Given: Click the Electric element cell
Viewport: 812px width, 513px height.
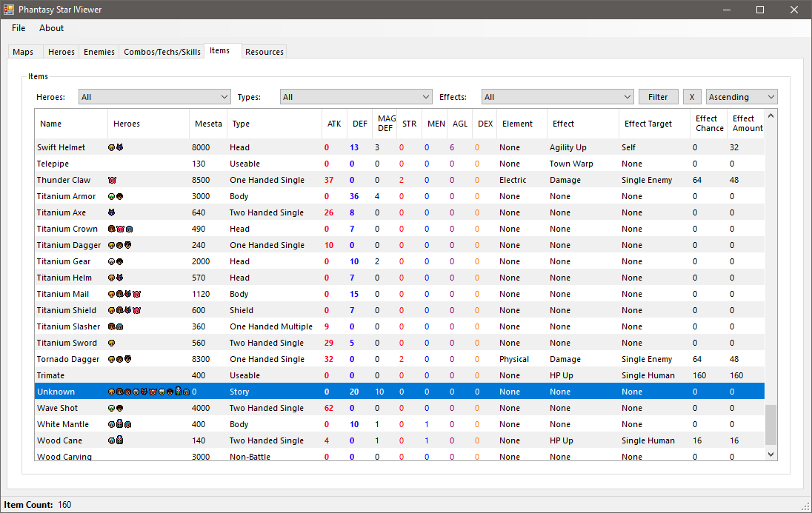Looking at the screenshot, I should [x=513, y=180].
